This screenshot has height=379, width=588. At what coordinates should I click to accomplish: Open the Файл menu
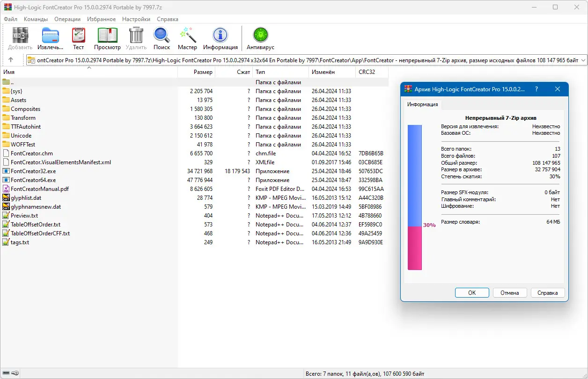coord(10,19)
